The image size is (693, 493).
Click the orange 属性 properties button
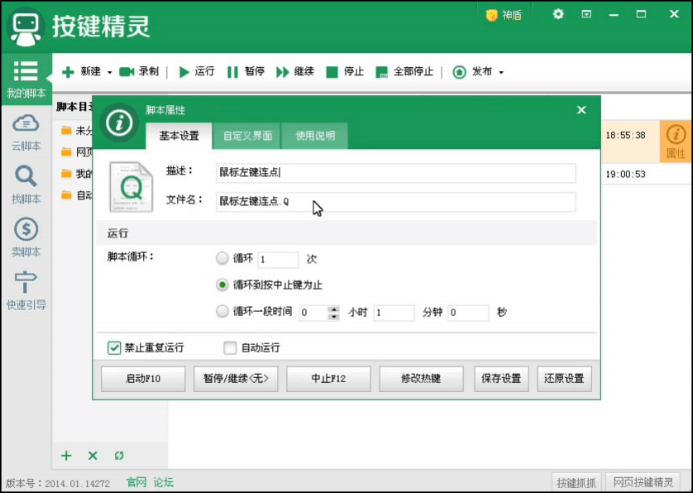tap(675, 141)
